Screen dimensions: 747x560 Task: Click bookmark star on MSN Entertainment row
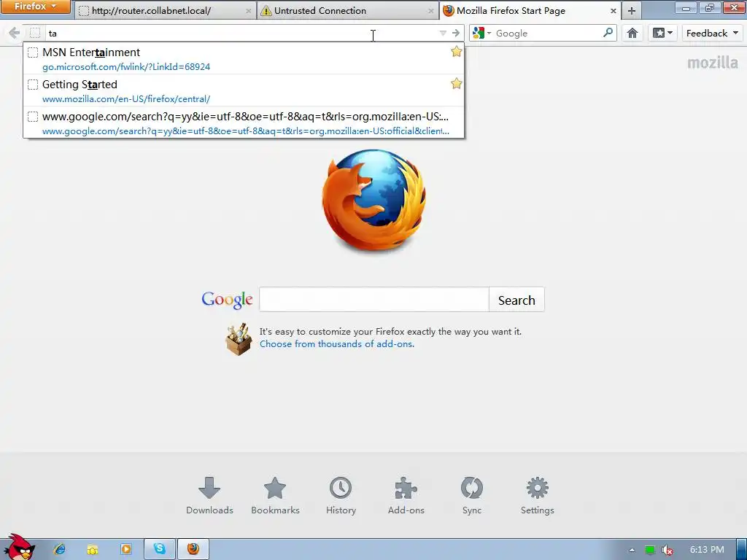pos(457,52)
